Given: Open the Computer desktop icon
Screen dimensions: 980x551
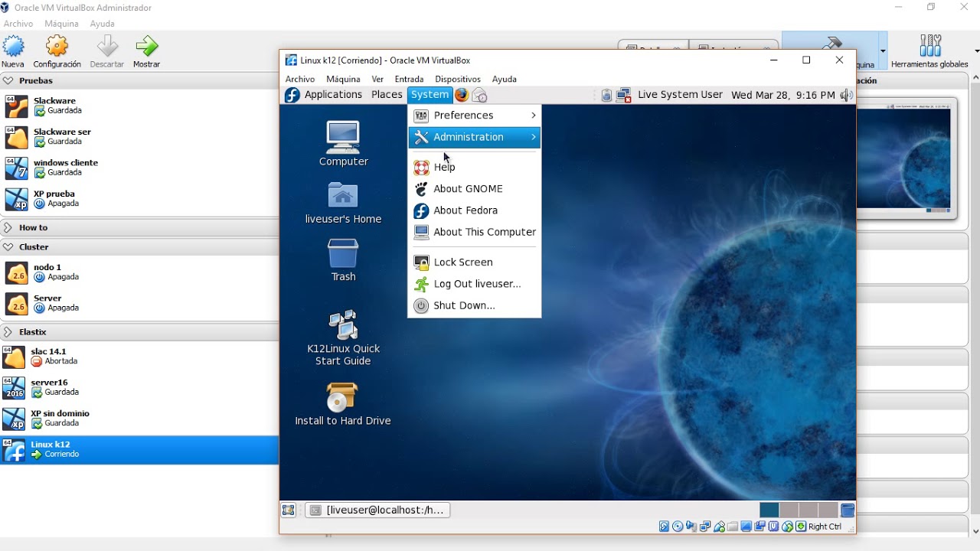Looking at the screenshot, I should (x=343, y=136).
